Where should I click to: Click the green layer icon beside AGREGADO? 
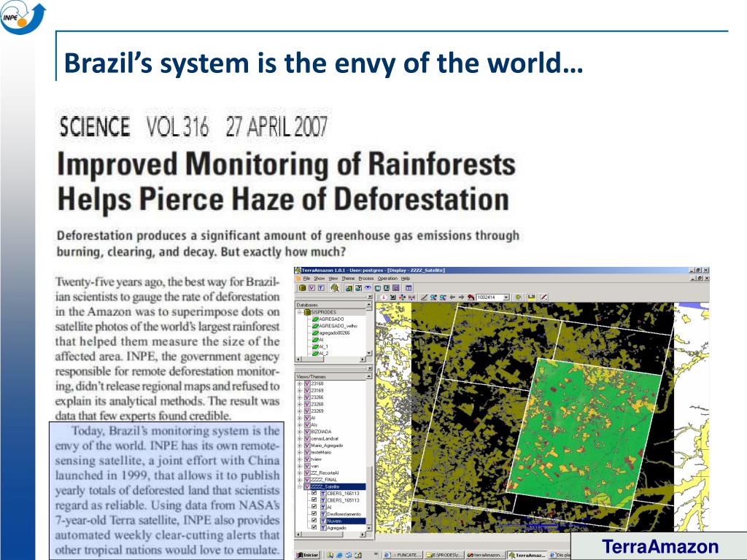pyautogui.click(x=315, y=319)
